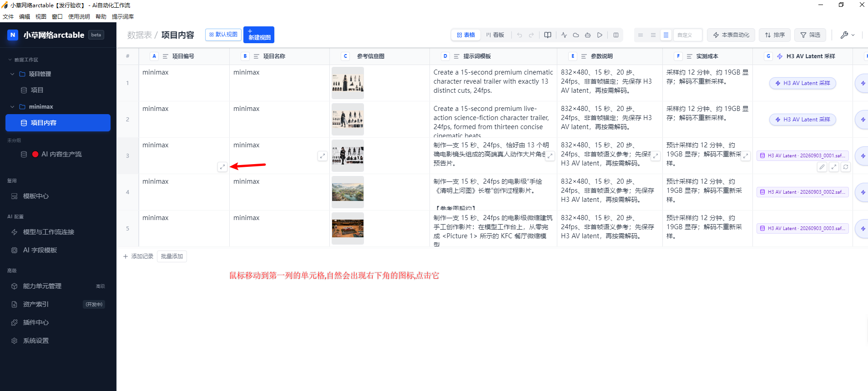Screen dimensions: 868x391
Task: Toggle the side panel columns icon
Action: (x=616, y=35)
